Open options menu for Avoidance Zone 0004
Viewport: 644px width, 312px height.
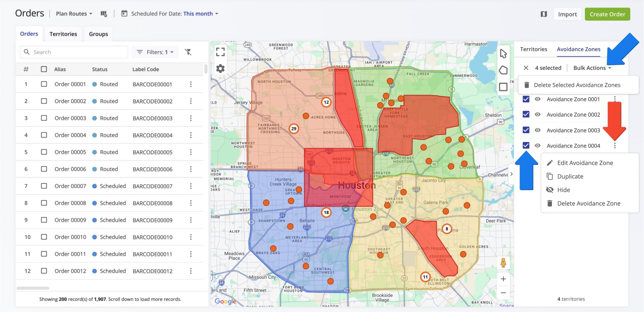click(615, 146)
